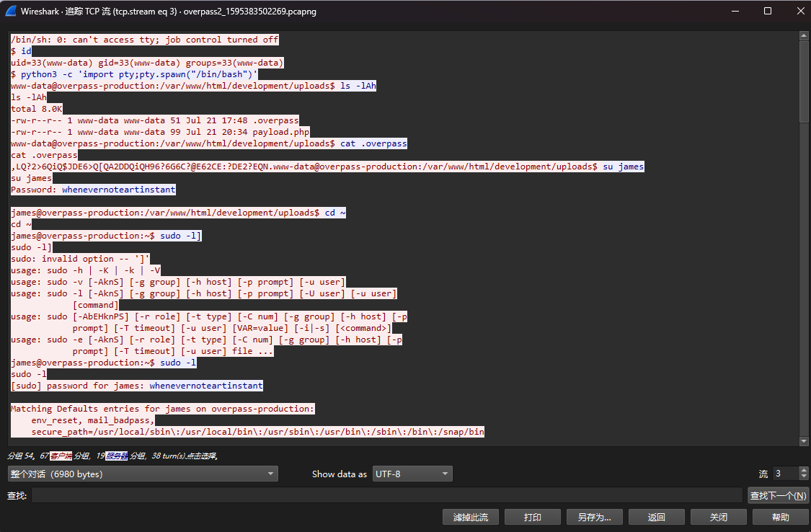Image resolution: width=811 pixels, height=532 pixels.
Task: Click the 客户端 client label in status line
Action: [x=61, y=456]
